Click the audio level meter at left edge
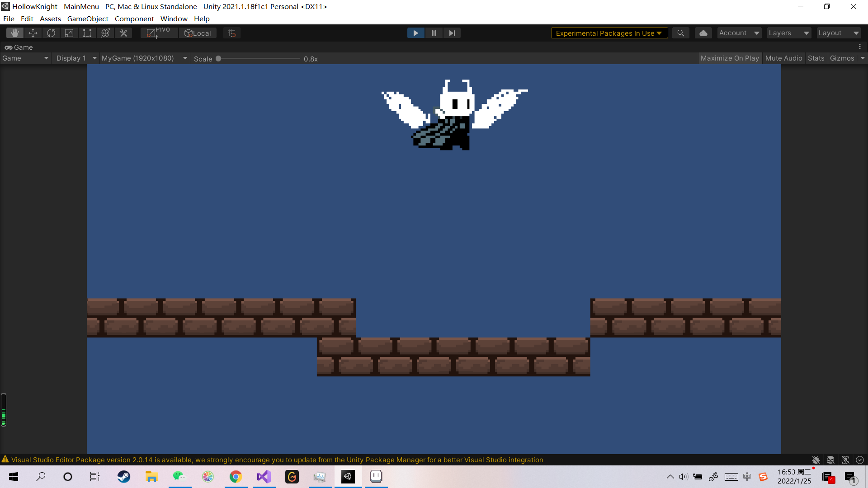868x488 pixels. (x=4, y=410)
